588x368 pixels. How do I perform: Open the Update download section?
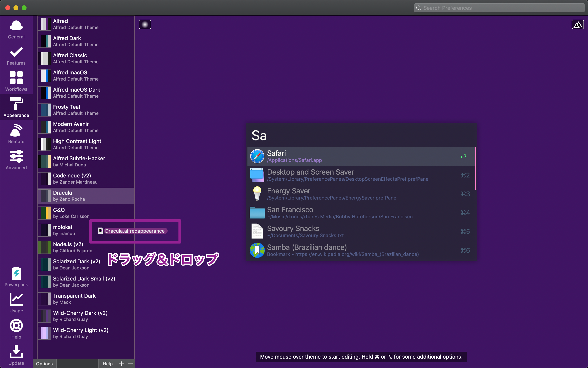click(16, 355)
